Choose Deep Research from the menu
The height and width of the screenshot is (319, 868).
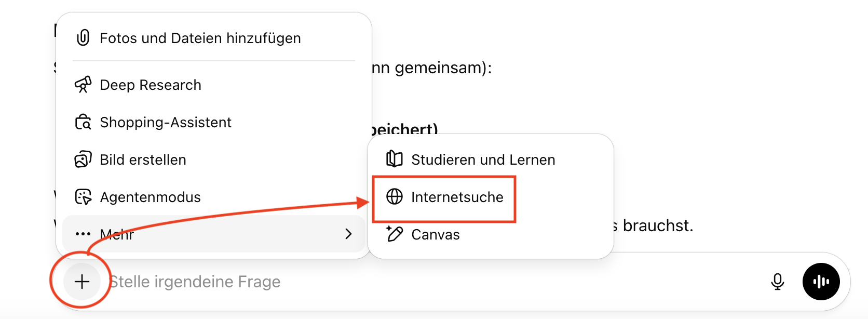(151, 85)
